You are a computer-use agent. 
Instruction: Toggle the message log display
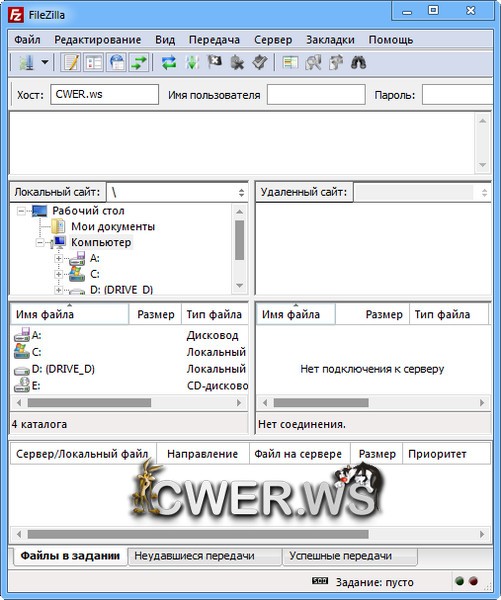(71, 62)
